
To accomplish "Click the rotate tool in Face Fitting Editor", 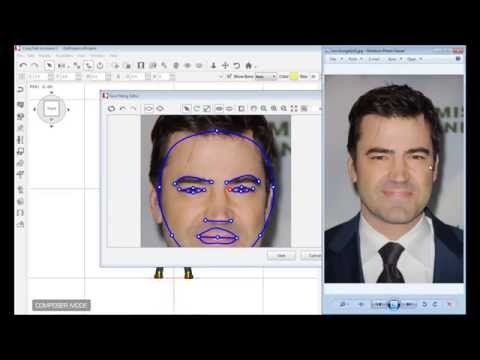I will tap(197, 108).
